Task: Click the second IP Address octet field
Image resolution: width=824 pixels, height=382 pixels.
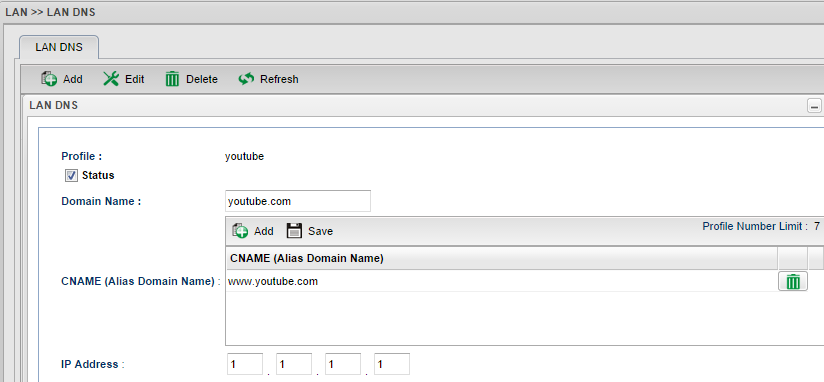Action: tap(294, 364)
